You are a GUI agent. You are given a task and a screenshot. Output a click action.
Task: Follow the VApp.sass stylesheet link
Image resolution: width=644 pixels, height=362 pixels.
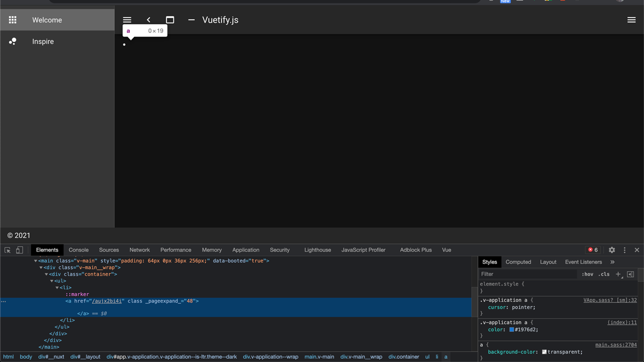pyautogui.click(x=610, y=300)
